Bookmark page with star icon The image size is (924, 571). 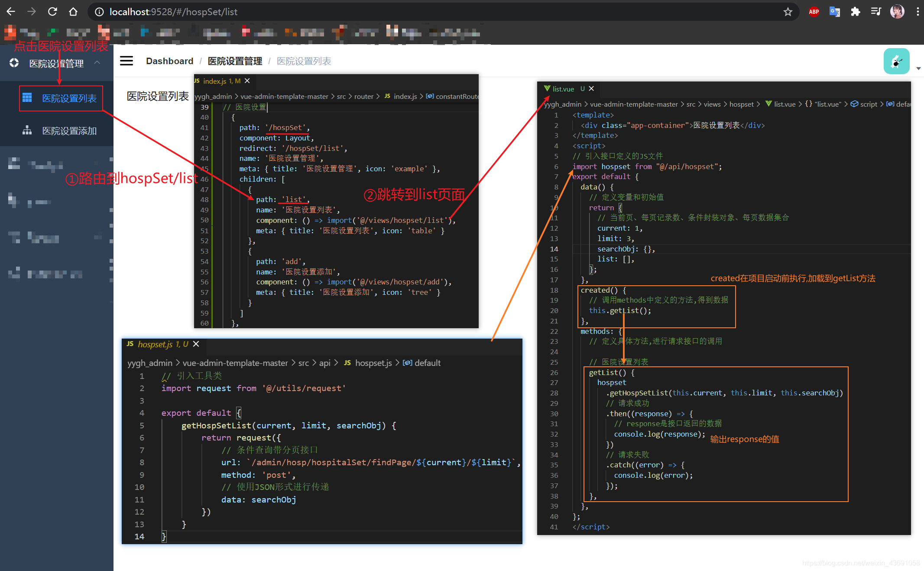click(x=788, y=12)
